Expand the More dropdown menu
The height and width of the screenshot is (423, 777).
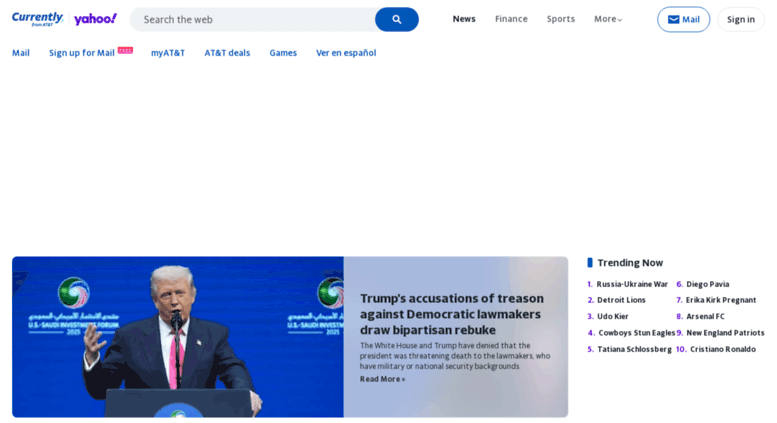pyautogui.click(x=608, y=19)
